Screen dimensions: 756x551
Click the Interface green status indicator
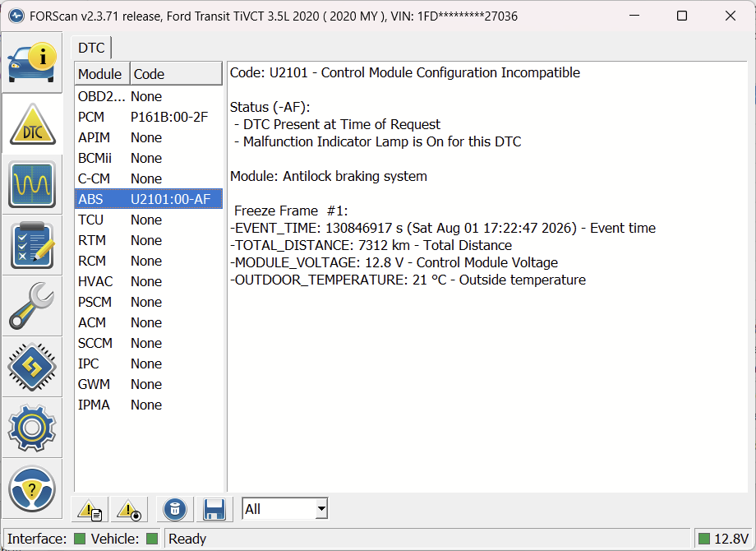[x=80, y=539]
